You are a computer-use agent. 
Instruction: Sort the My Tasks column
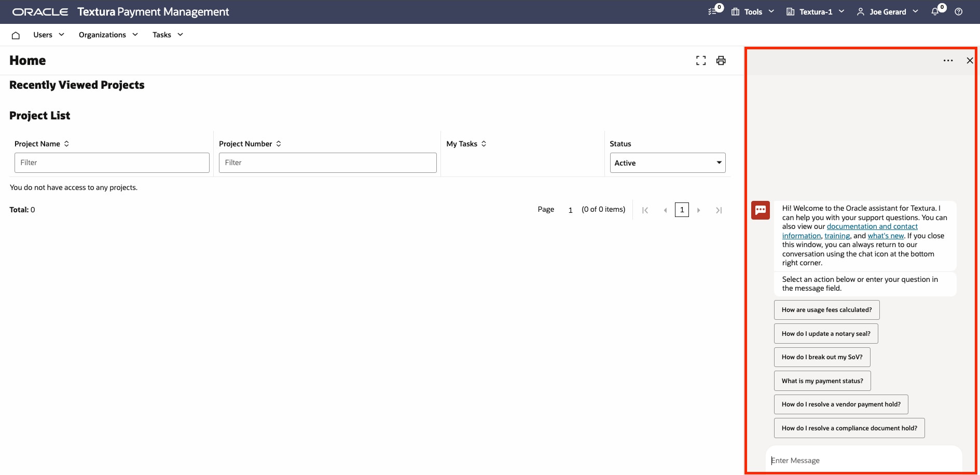tap(484, 144)
